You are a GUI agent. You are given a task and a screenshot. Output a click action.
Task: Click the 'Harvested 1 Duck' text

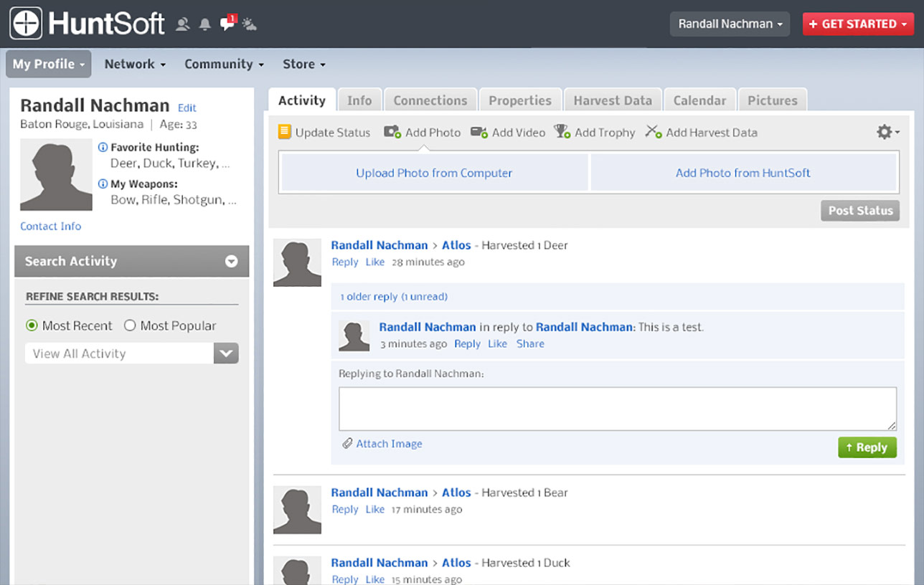pyautogui.click(x=526, y=563)
